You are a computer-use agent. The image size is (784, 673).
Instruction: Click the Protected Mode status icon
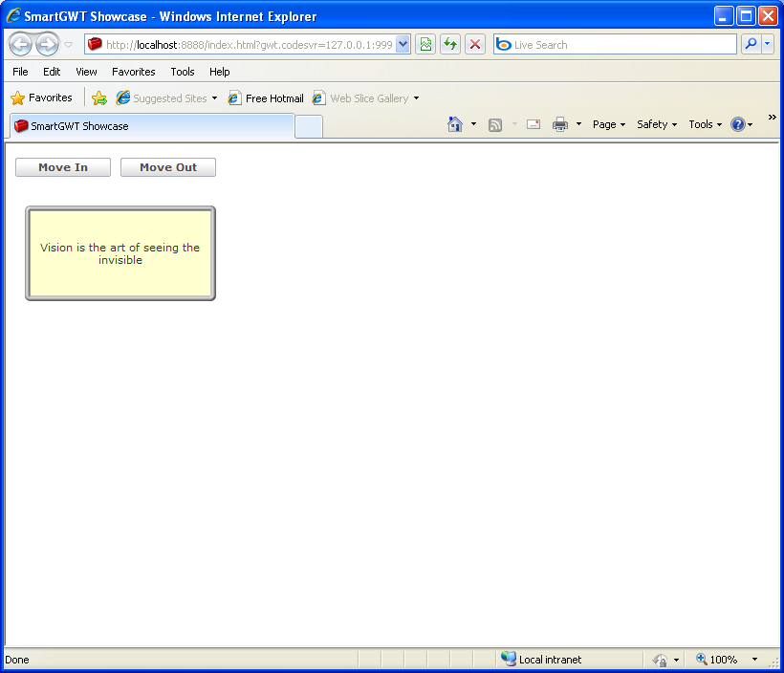click(x=660, y=660)
